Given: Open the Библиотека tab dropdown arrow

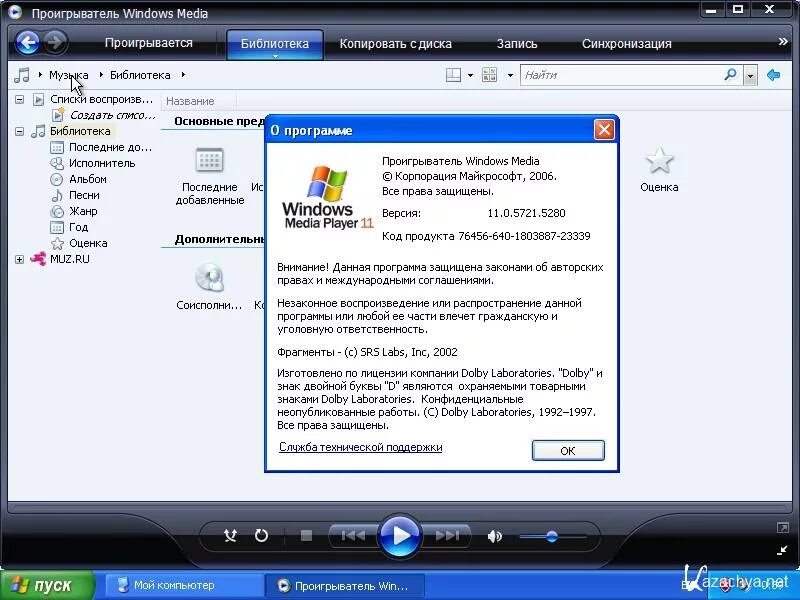Looking at the screenshot, I should 275,56.
